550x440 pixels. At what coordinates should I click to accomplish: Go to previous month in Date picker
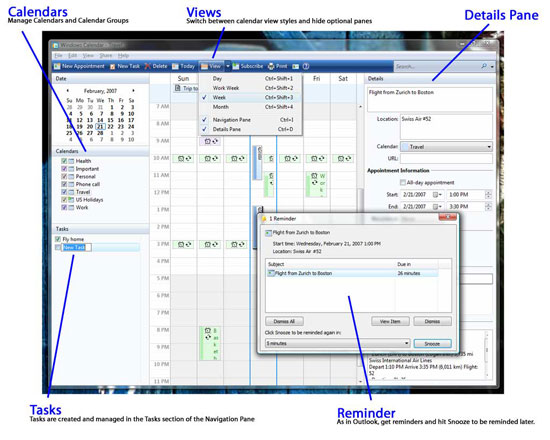[68, 91]
